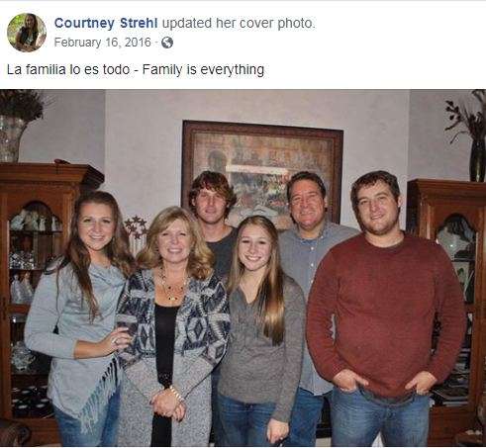This screenshot has width=486, height=448.
Task: Click the man in the red sweater
Action: pyautogui.click(x=385, y=307)
